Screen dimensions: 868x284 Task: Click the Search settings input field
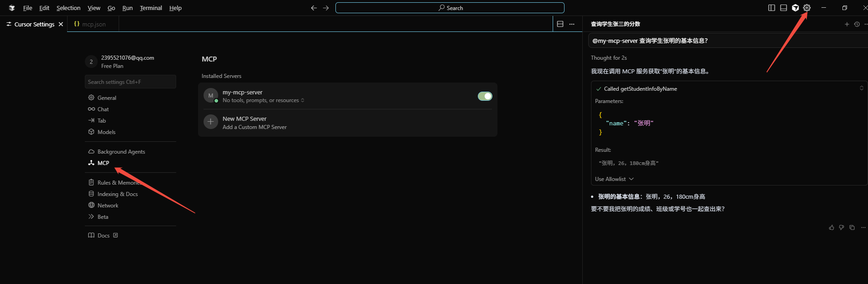(x=131, y=82)
